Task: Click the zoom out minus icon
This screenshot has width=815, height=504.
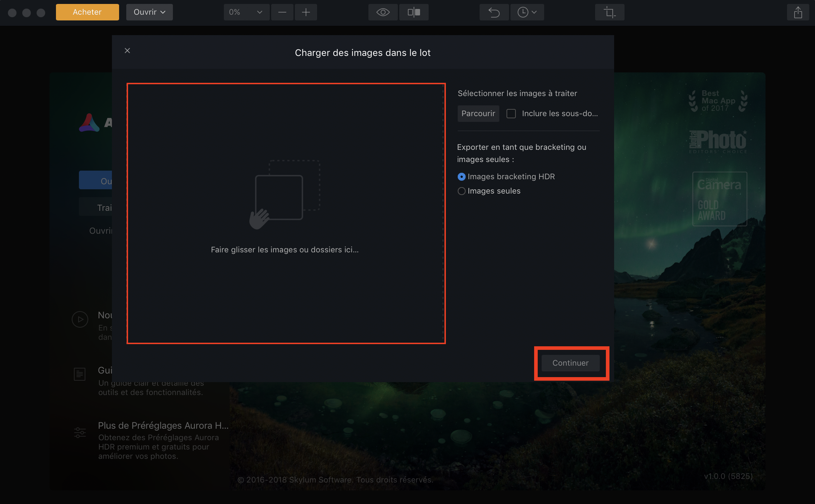Action: [x=282, y=12]
